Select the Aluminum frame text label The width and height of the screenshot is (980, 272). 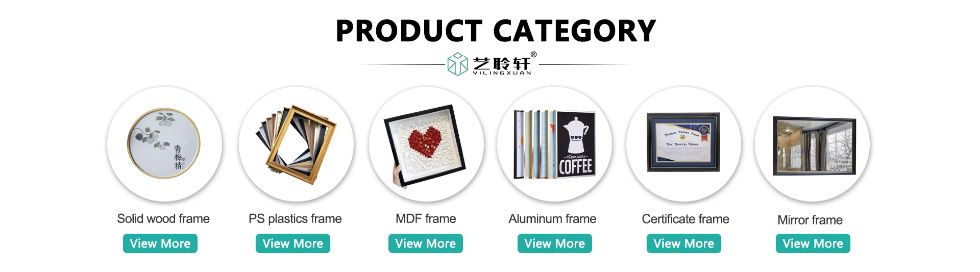552,219
